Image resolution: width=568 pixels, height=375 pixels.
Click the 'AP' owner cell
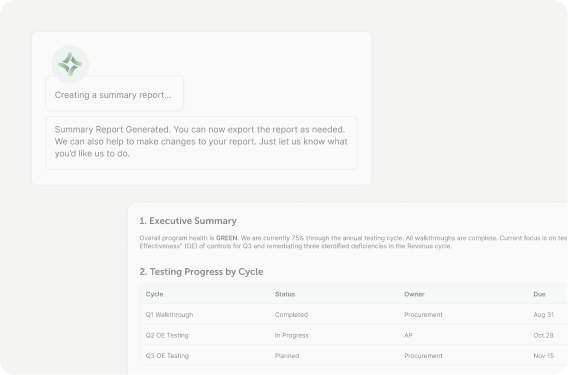pos(408,335)
